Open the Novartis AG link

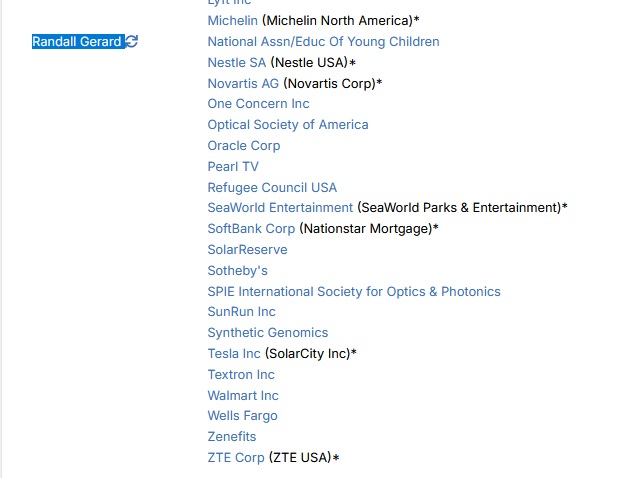243,83
